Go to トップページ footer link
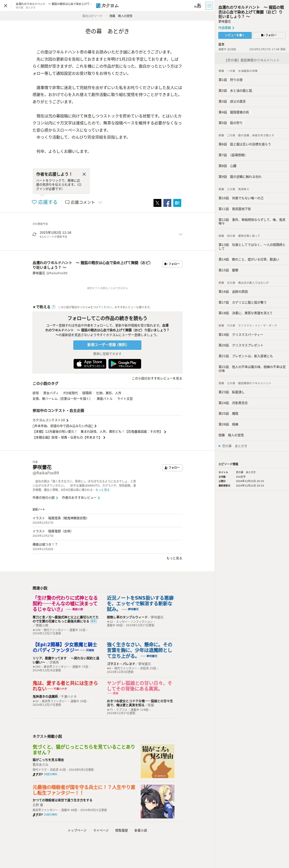The height and width of the screenshot is (868, 289). tap(77, 830)
